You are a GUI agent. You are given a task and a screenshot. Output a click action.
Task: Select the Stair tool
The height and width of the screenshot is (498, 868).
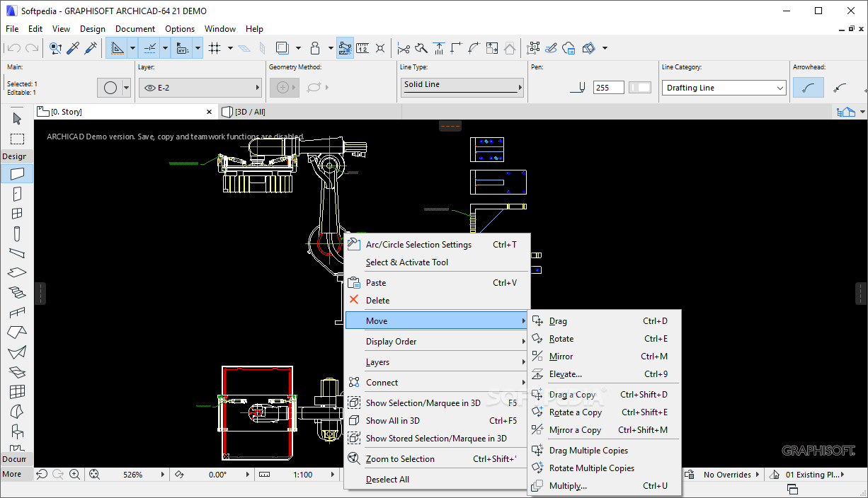click(17, 292)
